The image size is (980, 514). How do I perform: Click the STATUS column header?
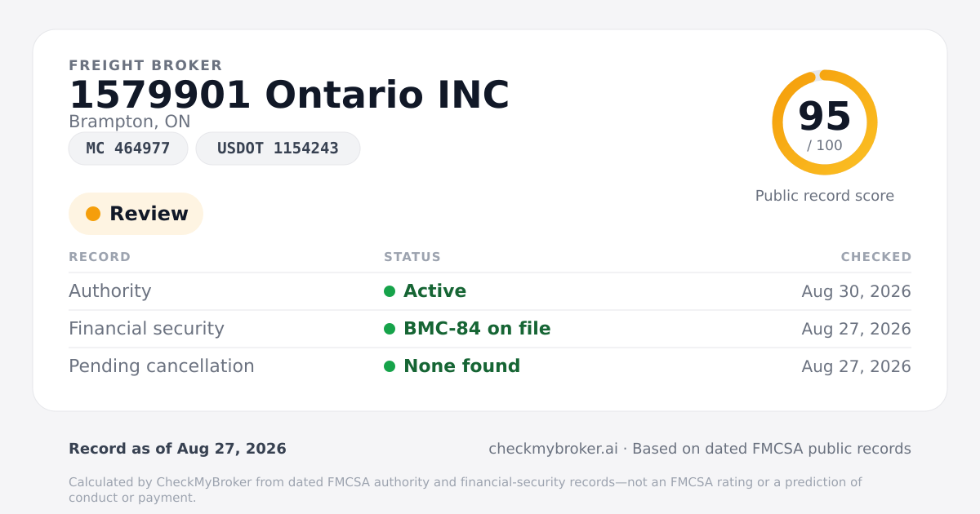coord(412,257)
